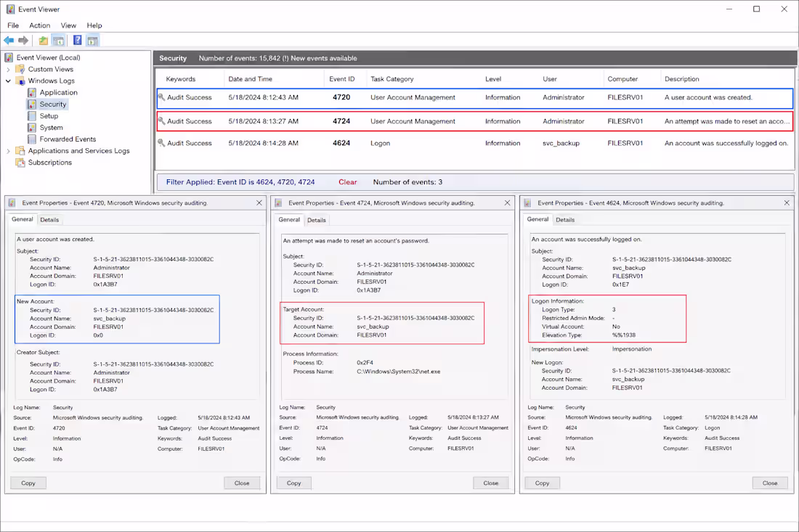Select the Security log in tree
Screen dimensions: 799x532
coord(53,104)
